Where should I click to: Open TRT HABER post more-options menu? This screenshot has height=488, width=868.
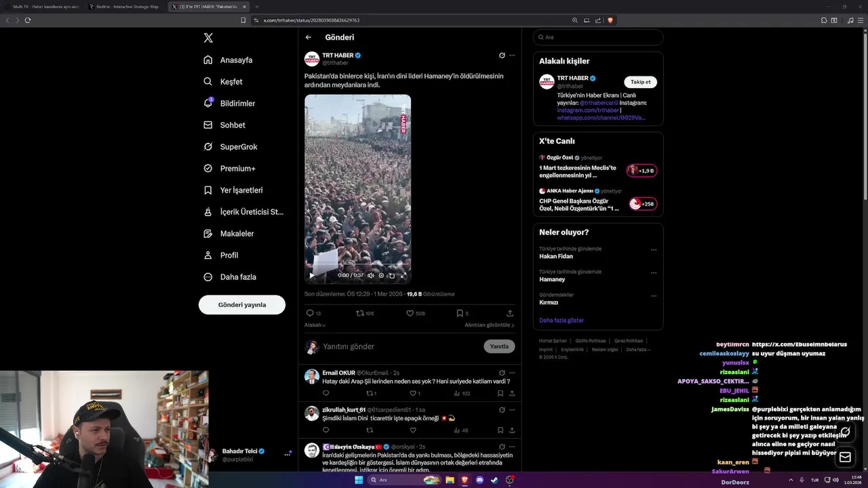click(512, 55)
